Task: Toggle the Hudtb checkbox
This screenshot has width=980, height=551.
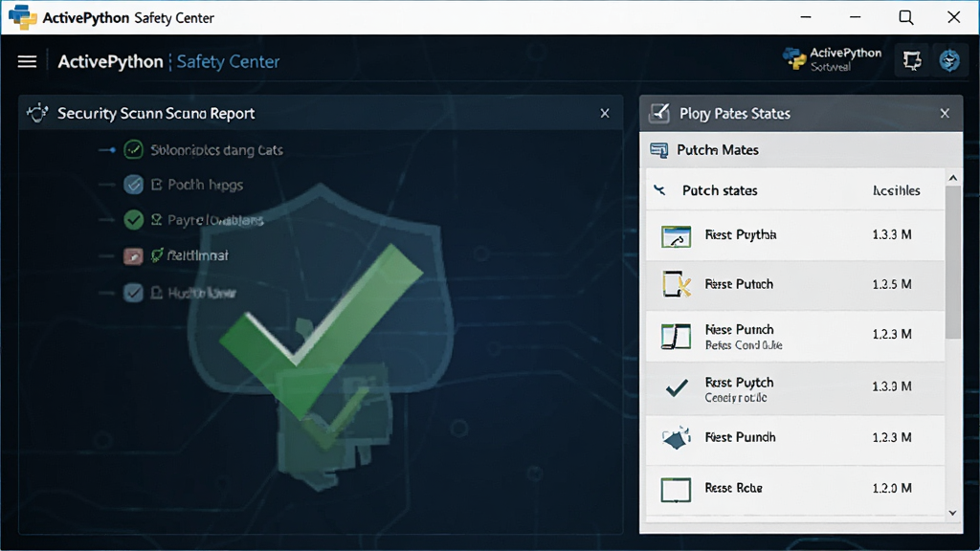Action: click(133, 293)
